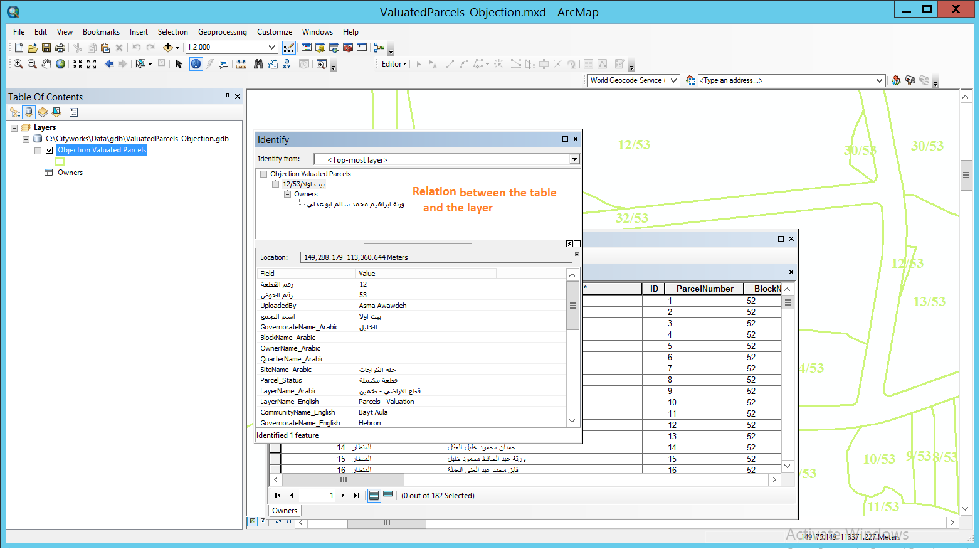This screenshot has height=549, width=980.
Task: Create a new map document
Action: 19,48
